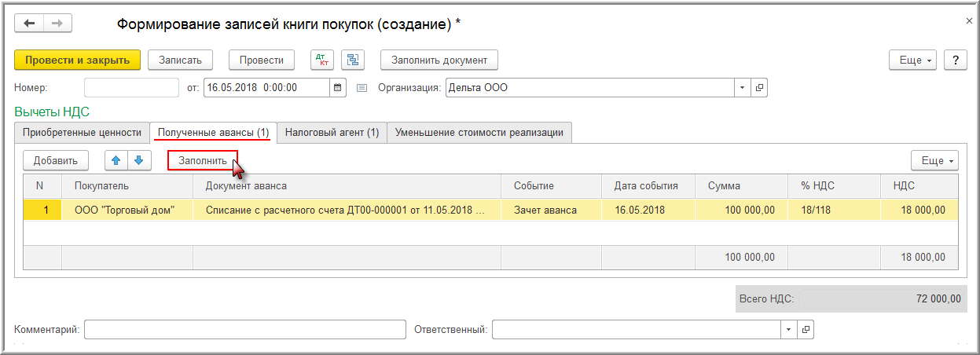Open calendar picker for document date
This screenshot has width=980, height=355.
[x=338, y=88]
